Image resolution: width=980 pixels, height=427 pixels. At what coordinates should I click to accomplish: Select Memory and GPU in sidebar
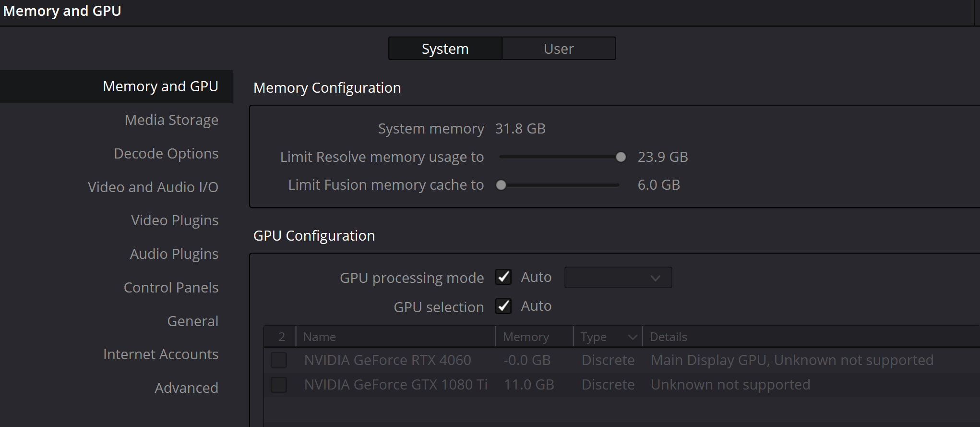coord(116,86)
